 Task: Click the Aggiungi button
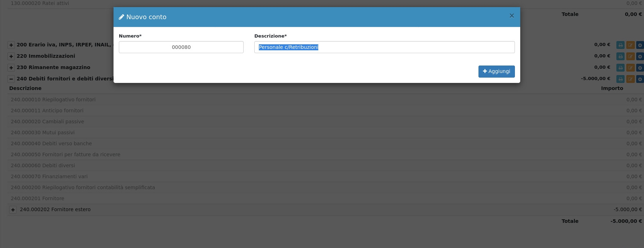coord(496,71)
